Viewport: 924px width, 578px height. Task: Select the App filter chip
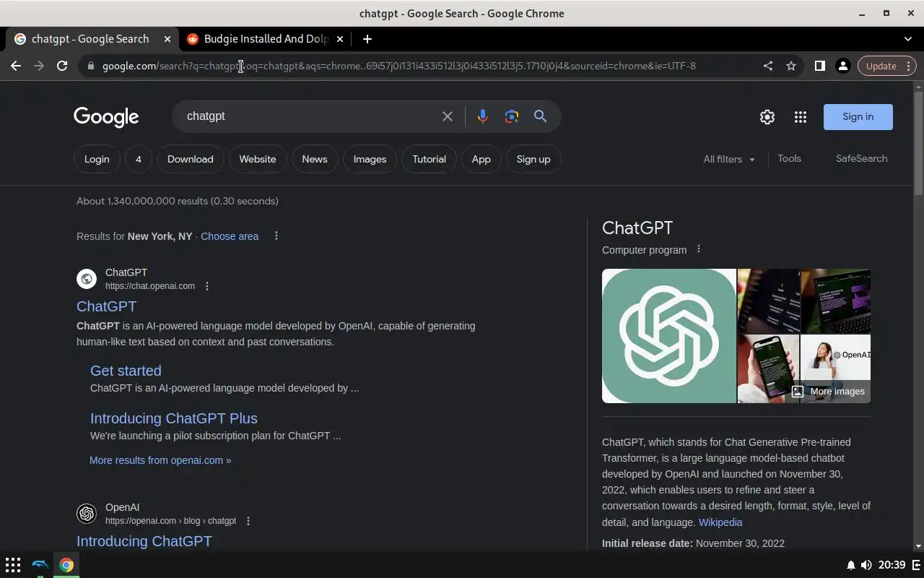pyautogui.click(x=481, y=159)
